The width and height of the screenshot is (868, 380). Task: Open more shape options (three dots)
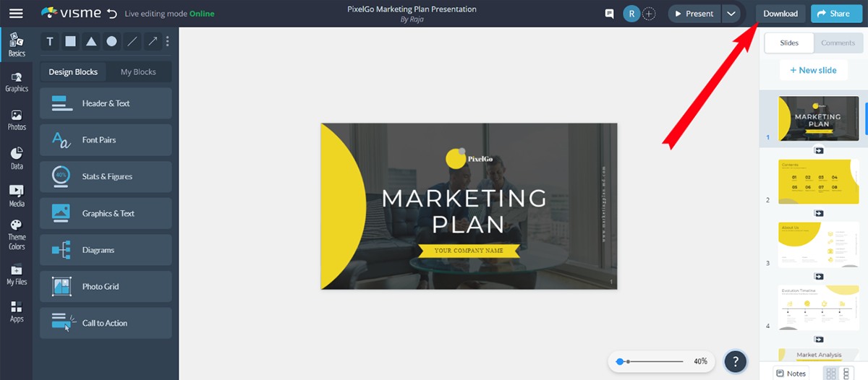pyautogui.click(x=168, y=42)
